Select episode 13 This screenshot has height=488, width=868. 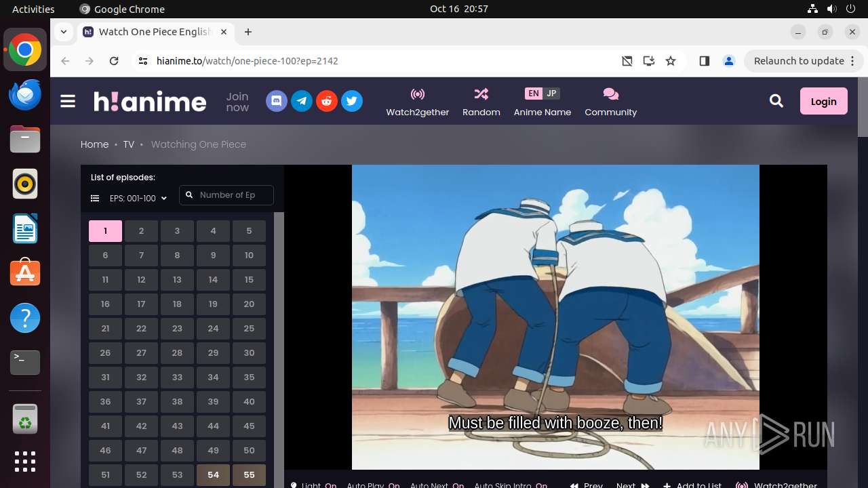click(x=177, y=280)
